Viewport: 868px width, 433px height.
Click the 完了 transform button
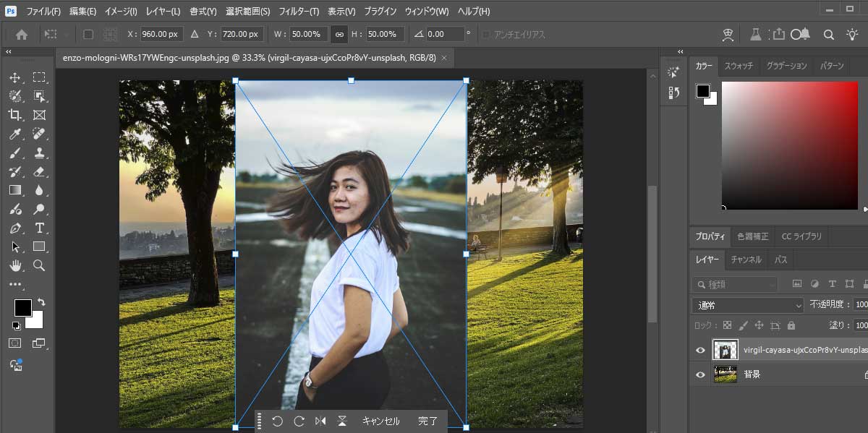428,421
